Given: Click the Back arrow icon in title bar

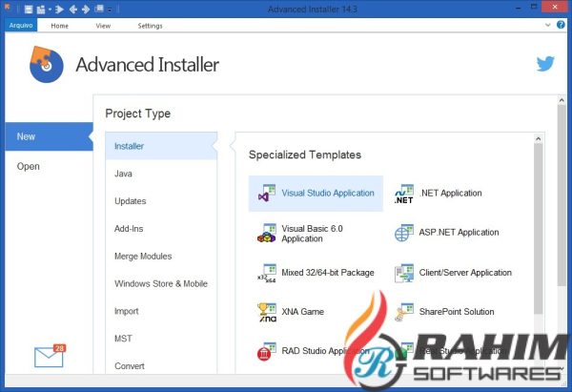Looking at the screenshot, I should pyautogui.click(x=73, y=10).
